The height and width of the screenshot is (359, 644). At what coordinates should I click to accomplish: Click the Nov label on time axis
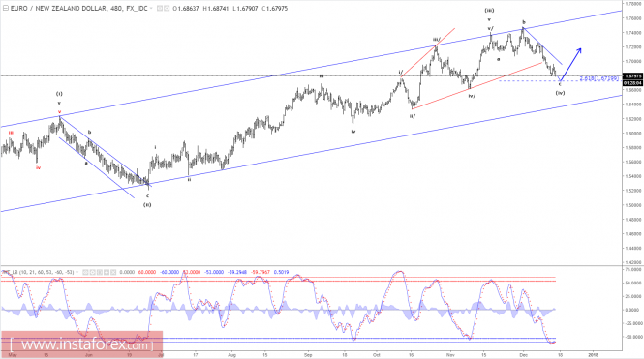[450, 355]
